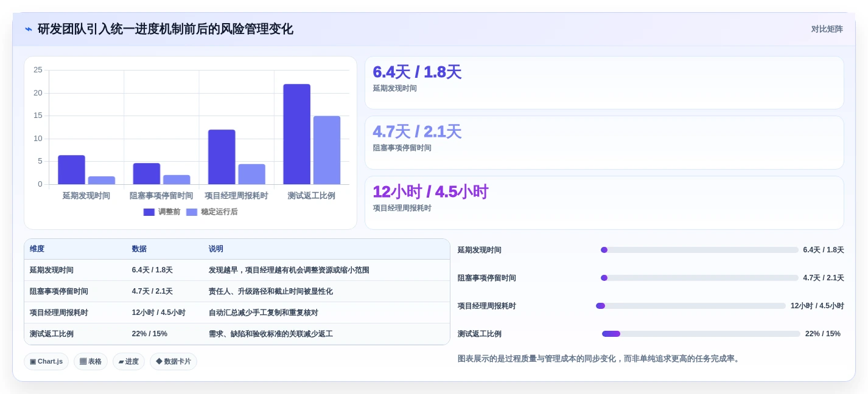This screenshot has width=868, height=394.
Task: Click the 阻塞事项停留时间 progress bar
Action: [699, 278]
